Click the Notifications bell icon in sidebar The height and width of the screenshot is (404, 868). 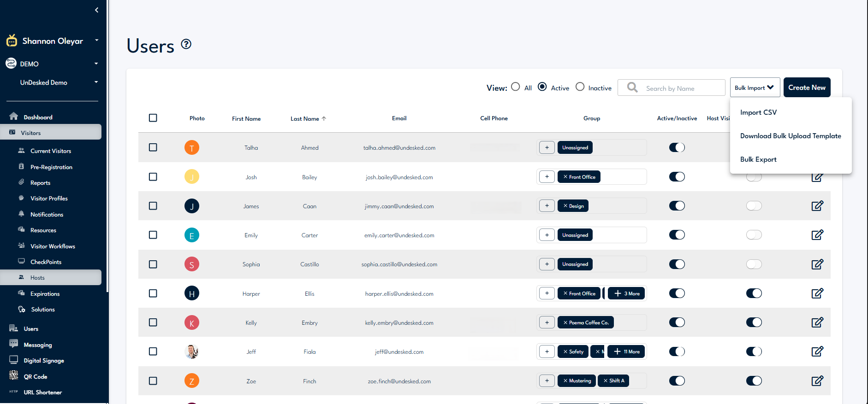21,214
